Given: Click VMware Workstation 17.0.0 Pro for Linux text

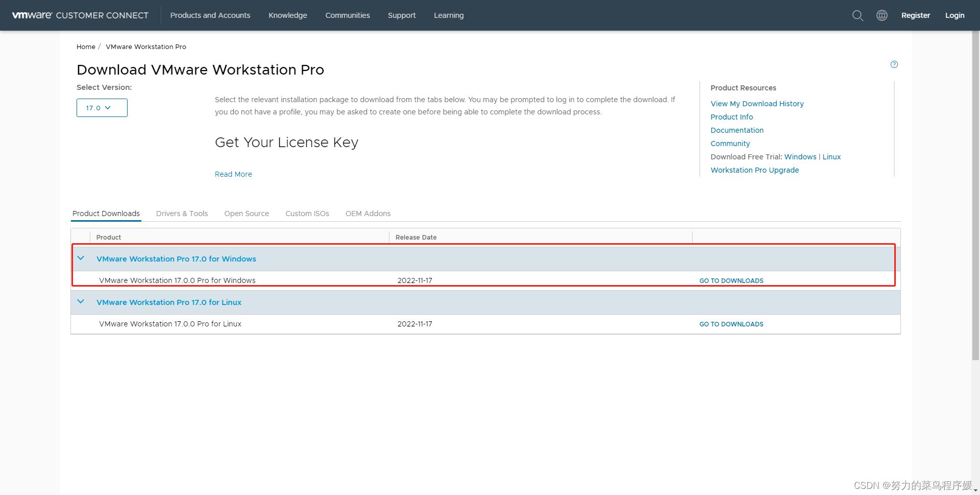Looking at the screenshot, I should pos(170,324).
